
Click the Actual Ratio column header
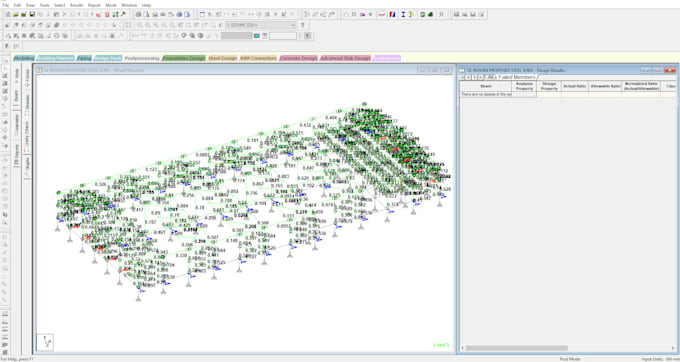[x=575, y=86]
